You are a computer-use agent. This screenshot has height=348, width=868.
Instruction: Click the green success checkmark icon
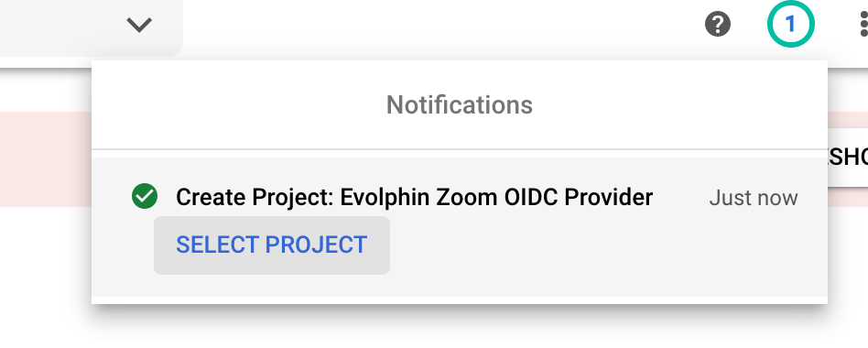(x=145, y=196)
